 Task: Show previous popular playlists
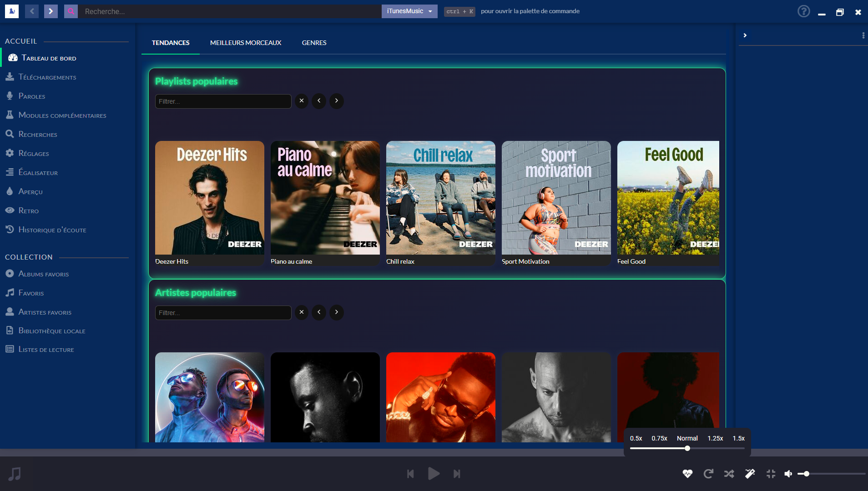click(x=319, y=101)
